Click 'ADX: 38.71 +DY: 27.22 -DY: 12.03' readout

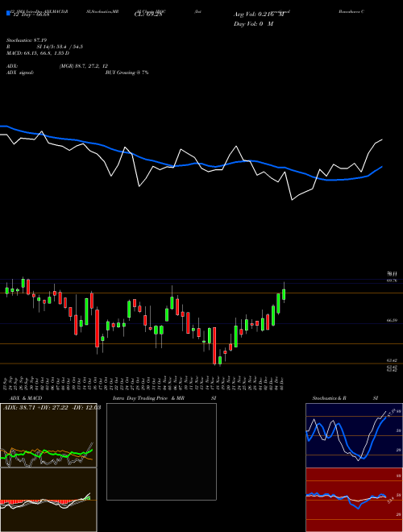point(52,408)
